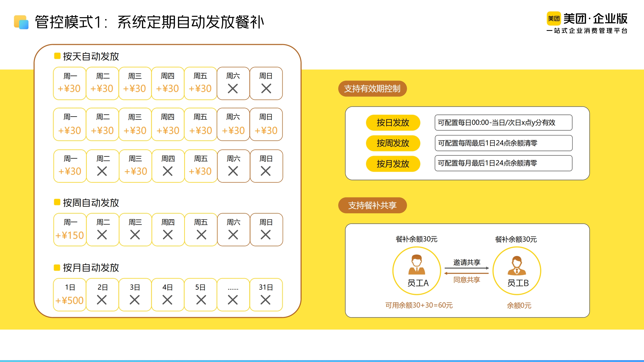Click the heading 按周自动发放
Viewport: 644px width, 362px height.
(x=91, y=203)
